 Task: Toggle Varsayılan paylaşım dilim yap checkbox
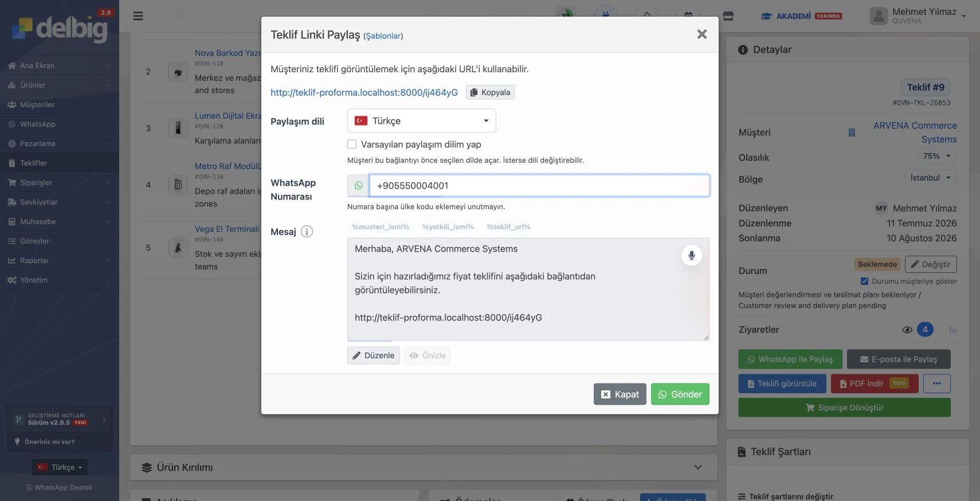coord(352,144)
